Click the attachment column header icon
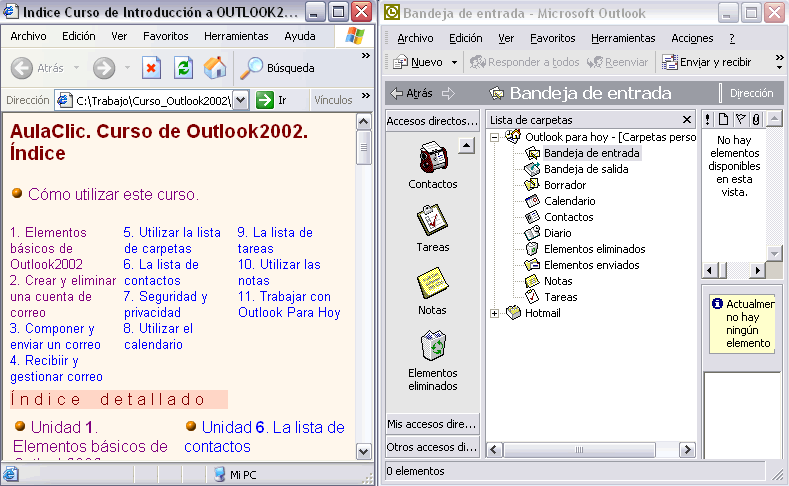 tap(756, 119)
